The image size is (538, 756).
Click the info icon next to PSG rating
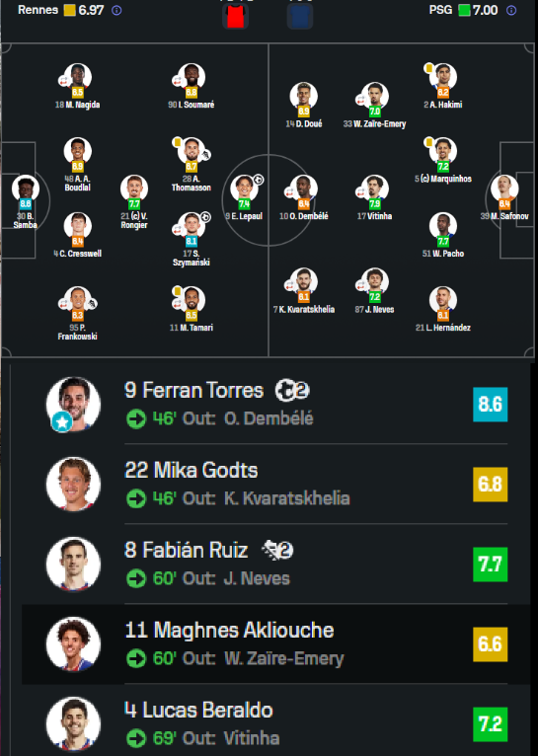click(511, 10)
